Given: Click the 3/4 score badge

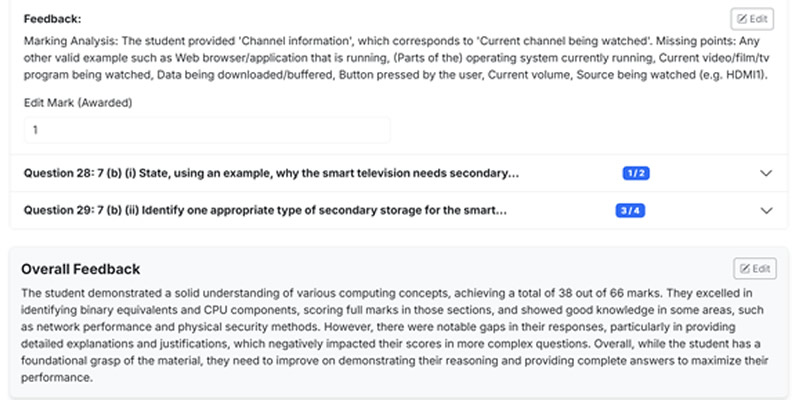Looking at the screenshot, I should (x=629, y=211).
